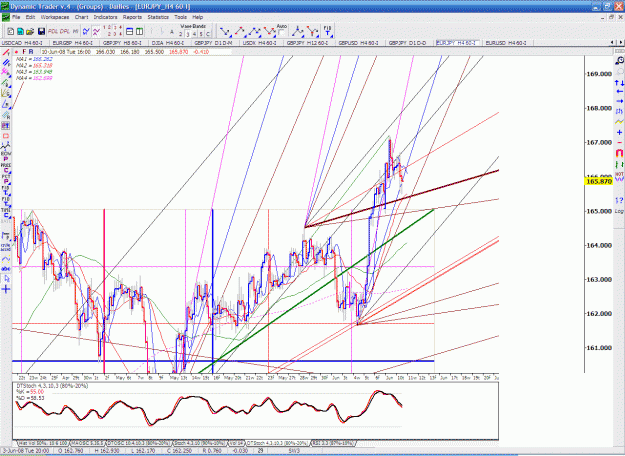Click the blue plus icon on right toolbar
Viewport: 625px width, 456px height.
pyautogui.click(x=619, y=132)
